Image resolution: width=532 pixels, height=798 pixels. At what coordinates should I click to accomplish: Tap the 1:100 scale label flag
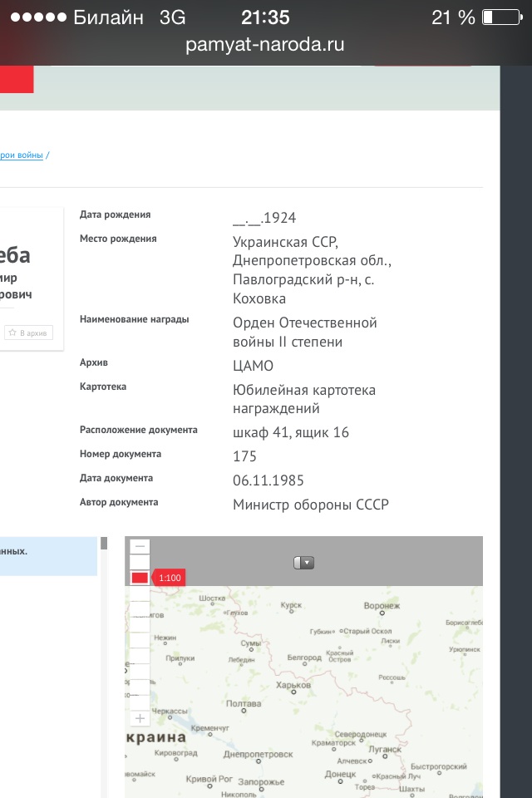pyautogui.click(x=169, y=578)
